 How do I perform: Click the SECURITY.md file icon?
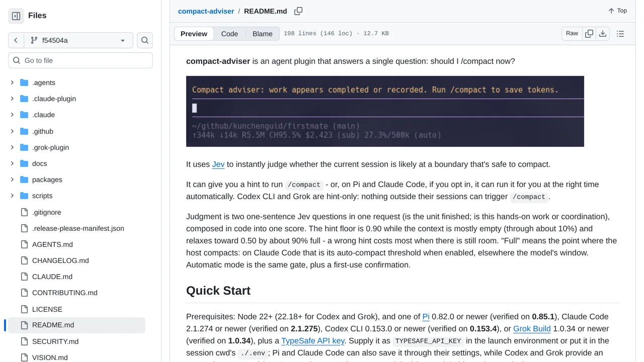(24, 341)
